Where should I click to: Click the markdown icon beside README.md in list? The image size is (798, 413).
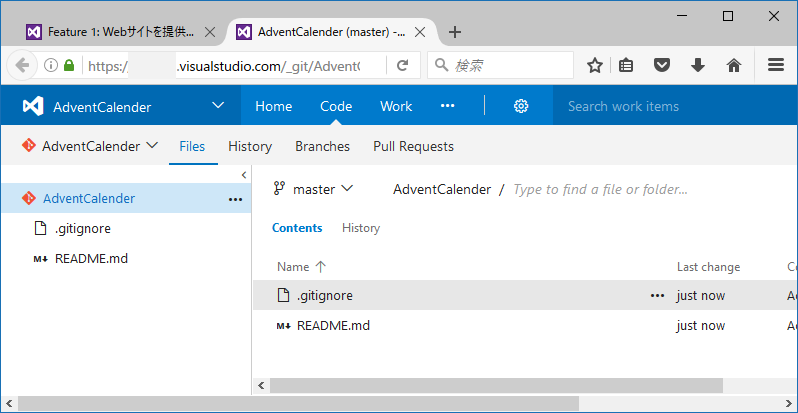(x=283, y=326)
